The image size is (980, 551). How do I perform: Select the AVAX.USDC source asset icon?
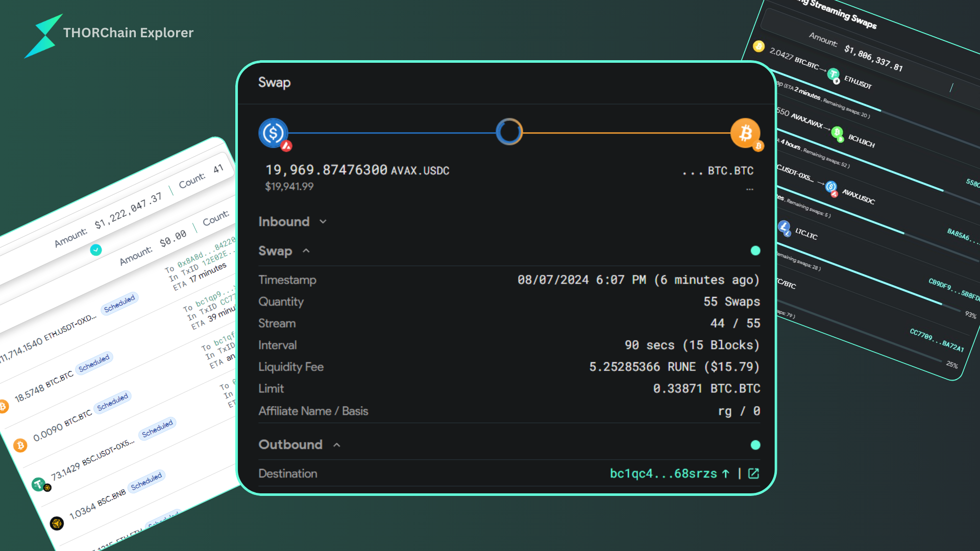tap(273, 134)
